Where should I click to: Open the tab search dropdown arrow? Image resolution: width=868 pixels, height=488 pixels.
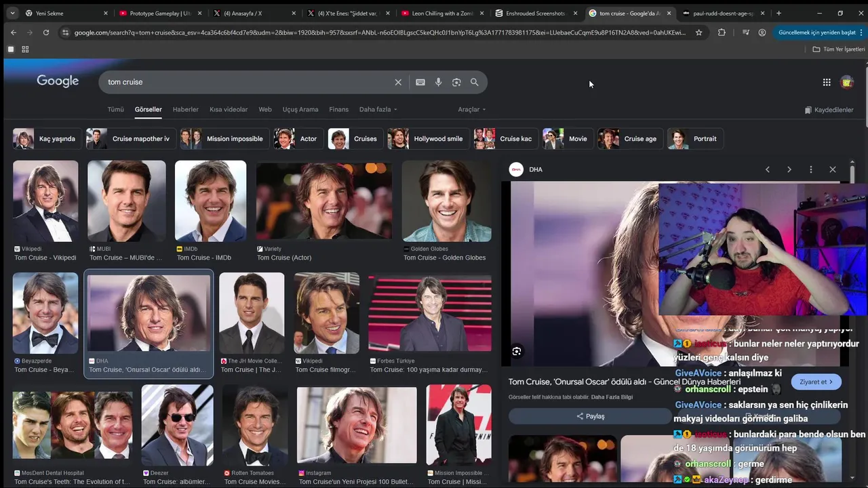(12, 13)
